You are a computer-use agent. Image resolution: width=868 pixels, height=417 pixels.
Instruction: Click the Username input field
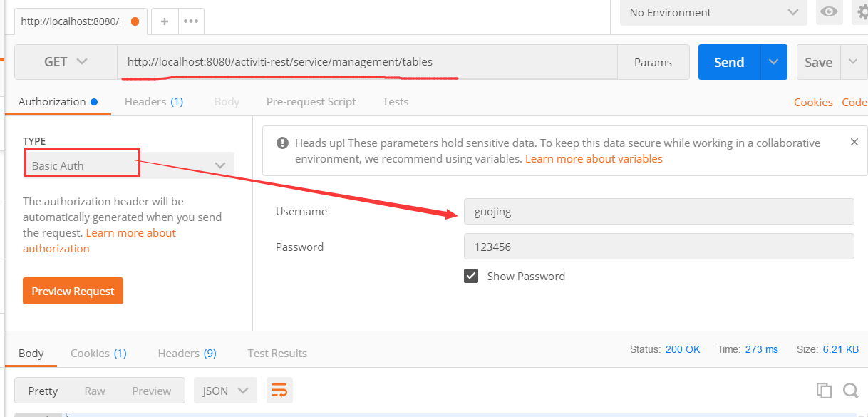[x=658, y=212]
